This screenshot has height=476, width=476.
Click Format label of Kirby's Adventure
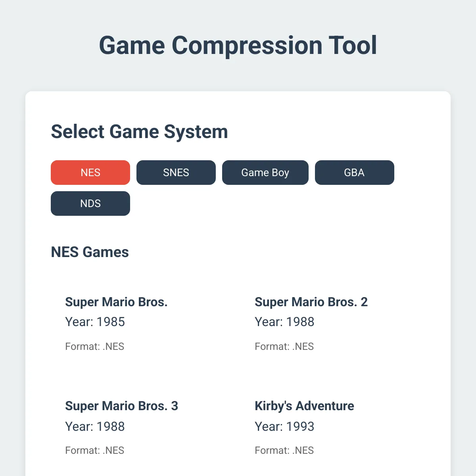click(x=284, y=450)
